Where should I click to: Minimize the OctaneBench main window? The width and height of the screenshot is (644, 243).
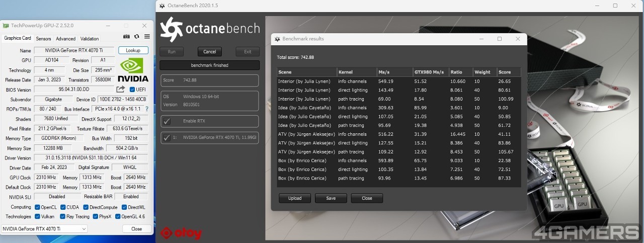click(597, 6)
